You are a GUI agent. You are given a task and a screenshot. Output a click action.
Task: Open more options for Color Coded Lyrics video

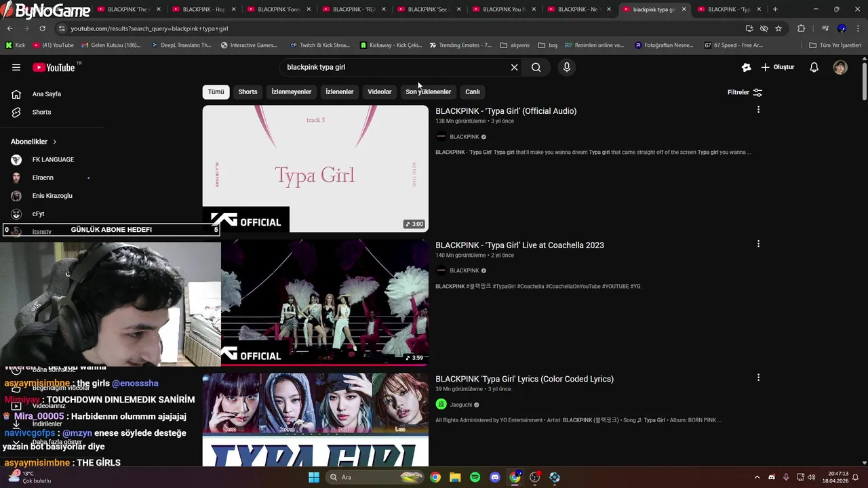[758, 378]
